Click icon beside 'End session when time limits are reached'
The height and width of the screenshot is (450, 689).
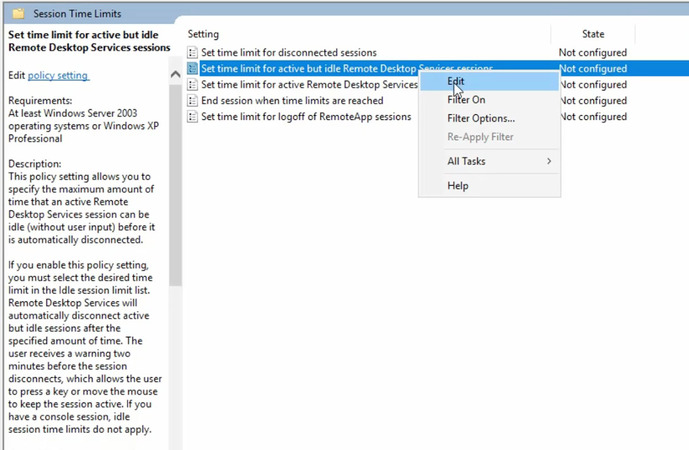click(x=193, y=101)
